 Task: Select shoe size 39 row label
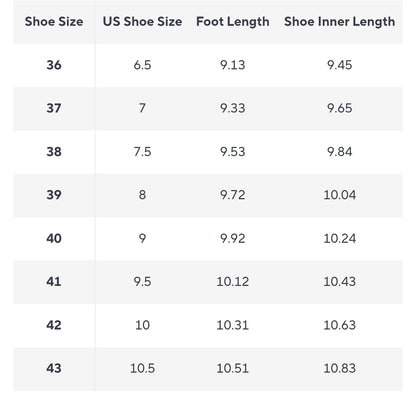(x=54, y=195)
